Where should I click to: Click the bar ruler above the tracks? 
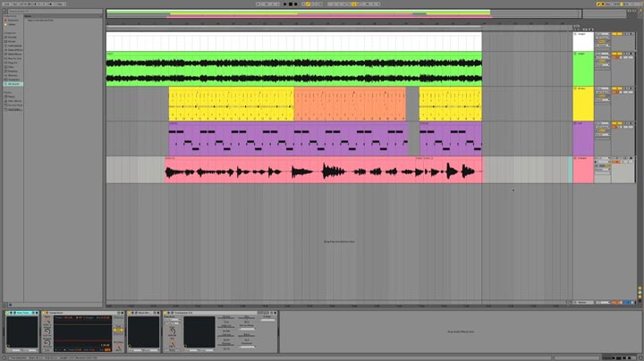[339, 23]
